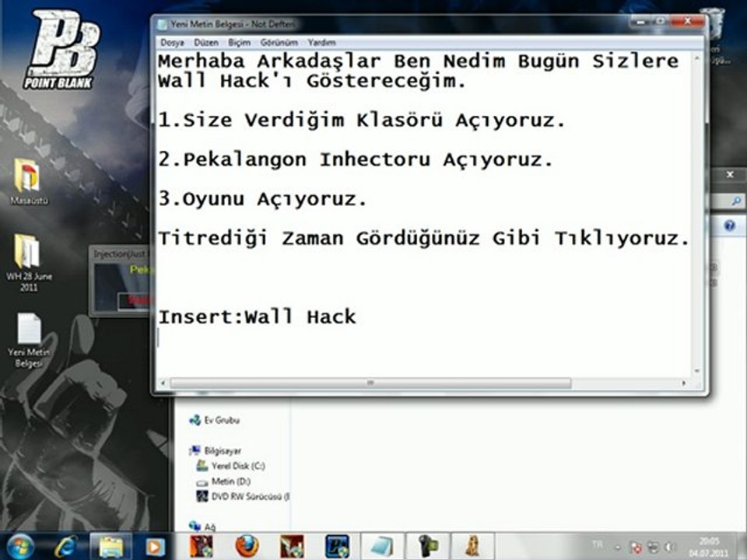Select 'DVD RW Sürücüsü' in Explorer sidebar
The height and width of the screenshot is (560, 747).
click(243, 496)
